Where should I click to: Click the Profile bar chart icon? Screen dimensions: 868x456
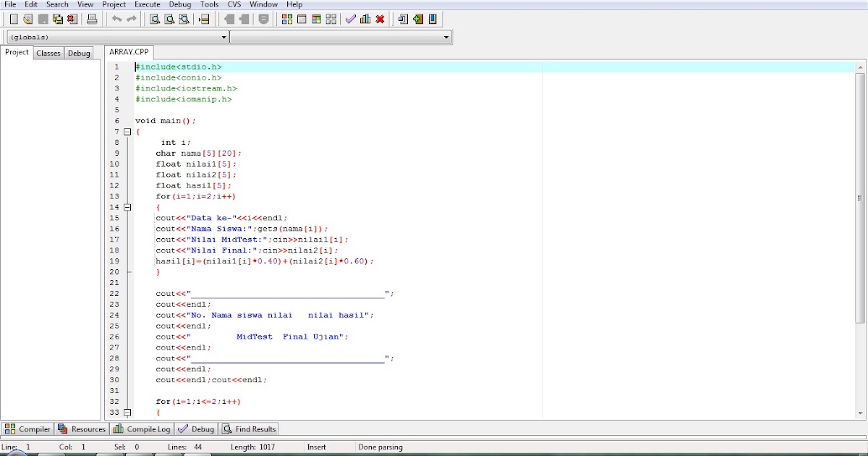click(x=365, y=19)
